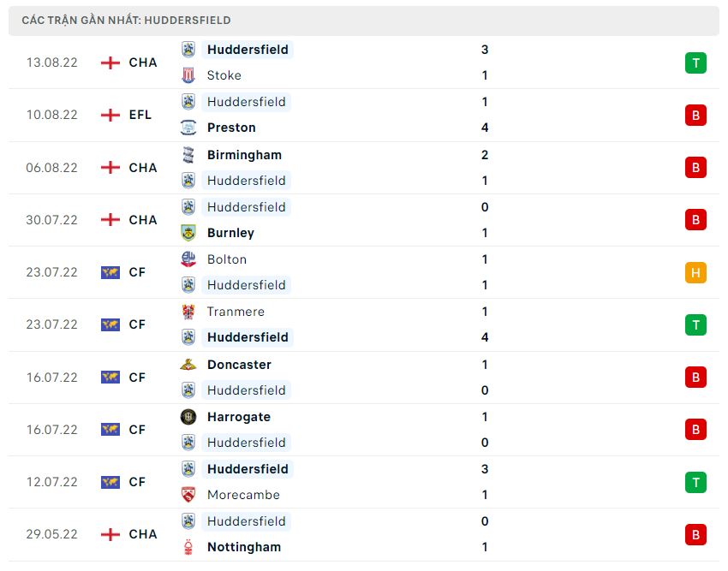Open the Preston team link
The height and width of the screenshot is (571, 728).
(231, 128)
